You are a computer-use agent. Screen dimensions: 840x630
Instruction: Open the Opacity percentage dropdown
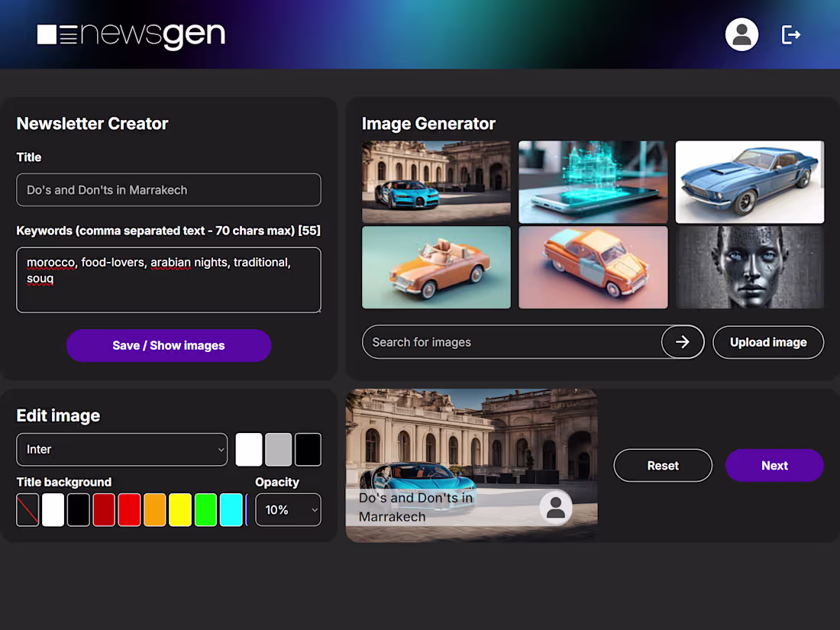(288, 509)
